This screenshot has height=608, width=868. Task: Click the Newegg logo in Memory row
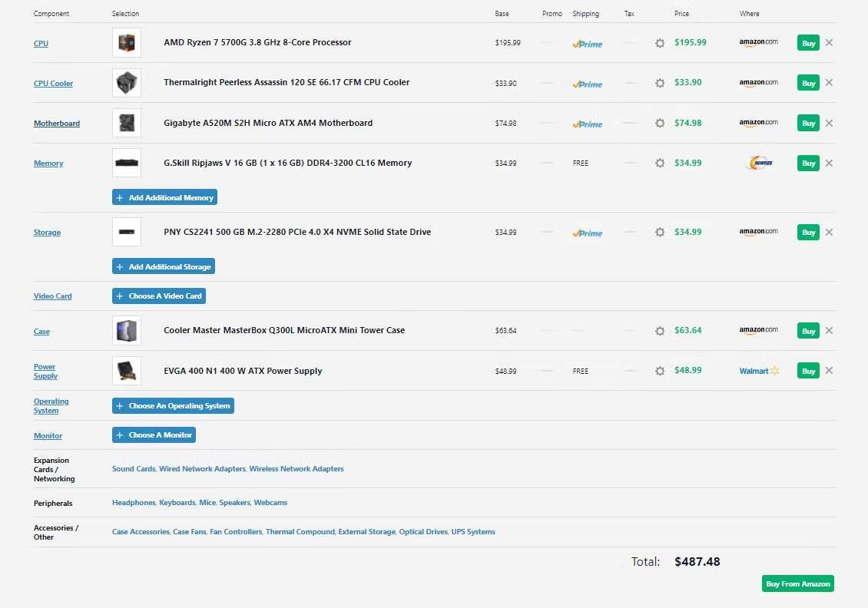click(758, 163)
